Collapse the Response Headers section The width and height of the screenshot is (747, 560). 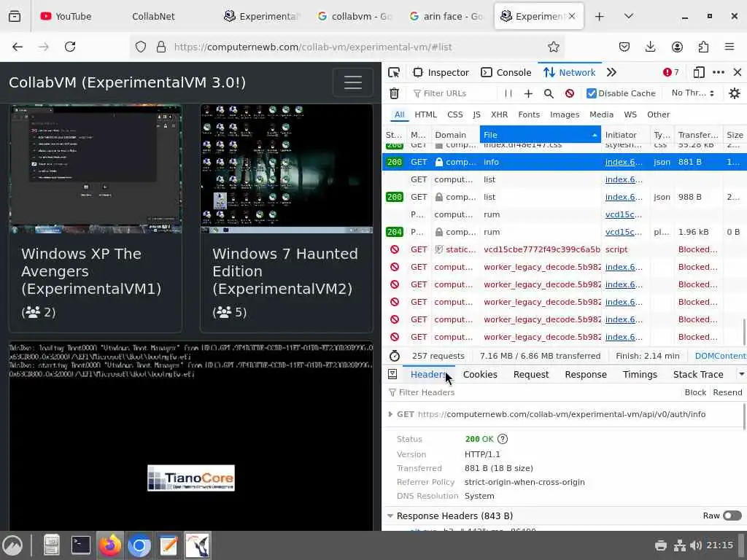click(x=390, y=516)
